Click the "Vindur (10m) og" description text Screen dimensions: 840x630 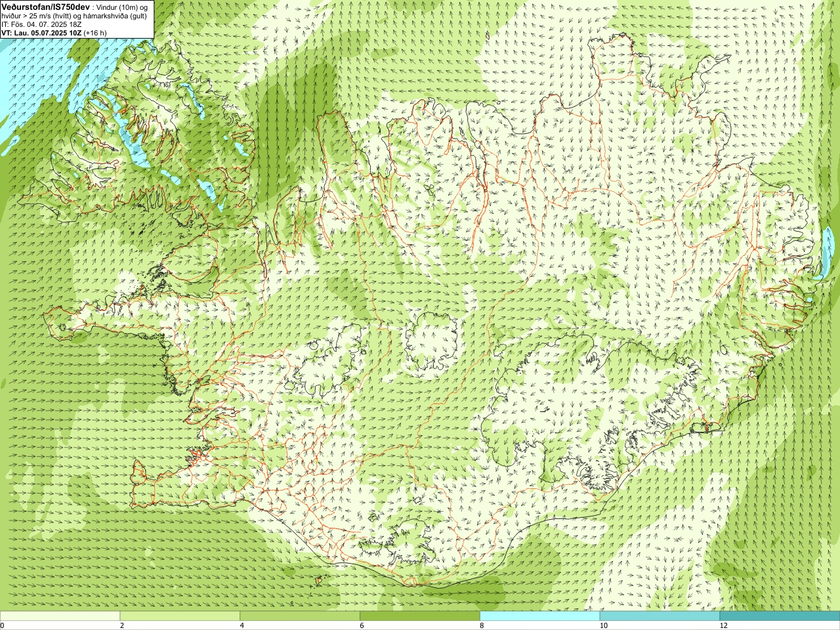point(123,7)
